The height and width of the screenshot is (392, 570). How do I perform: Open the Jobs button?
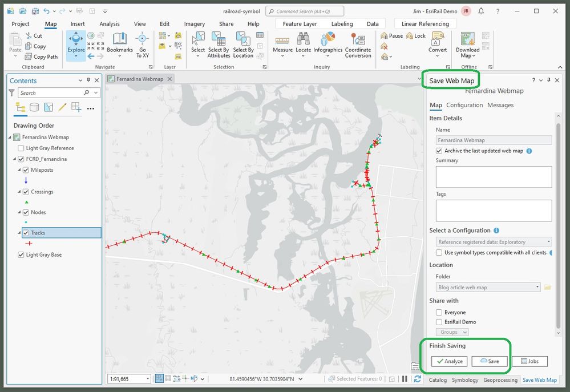click(529, 361)
